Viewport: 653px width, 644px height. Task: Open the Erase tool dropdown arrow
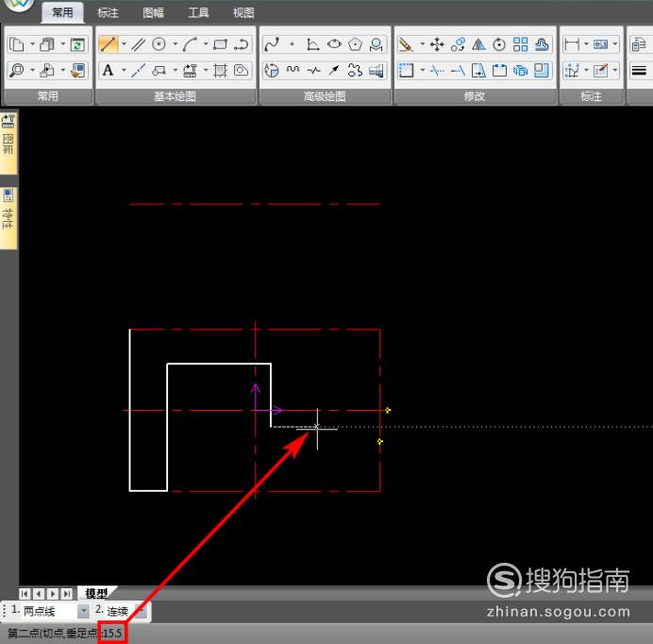point(422,44)
